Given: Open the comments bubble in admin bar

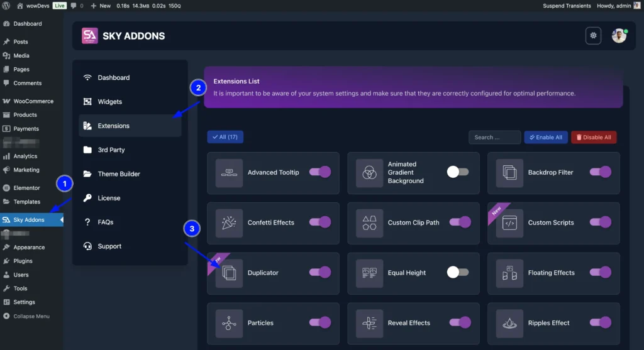Looking at the screenshot, I should click(x=74, y=6).
